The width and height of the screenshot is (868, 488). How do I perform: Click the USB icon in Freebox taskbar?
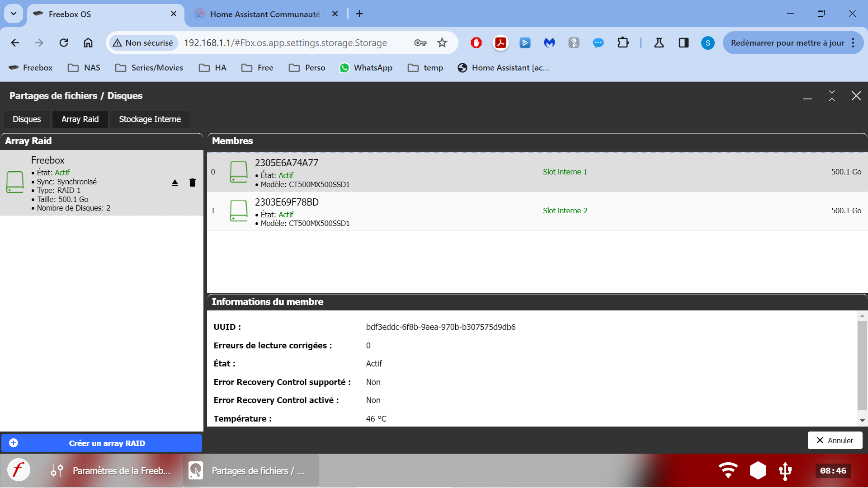click(x=785, y=471)
